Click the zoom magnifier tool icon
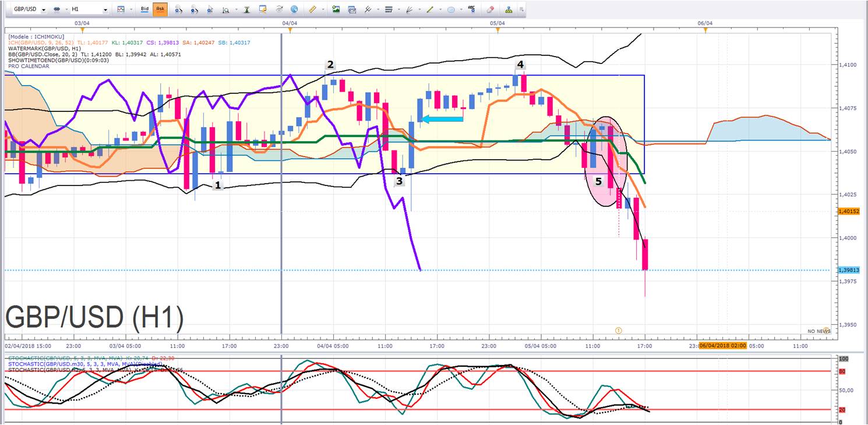Screen dimensions: 868x425 click(225, 10)
